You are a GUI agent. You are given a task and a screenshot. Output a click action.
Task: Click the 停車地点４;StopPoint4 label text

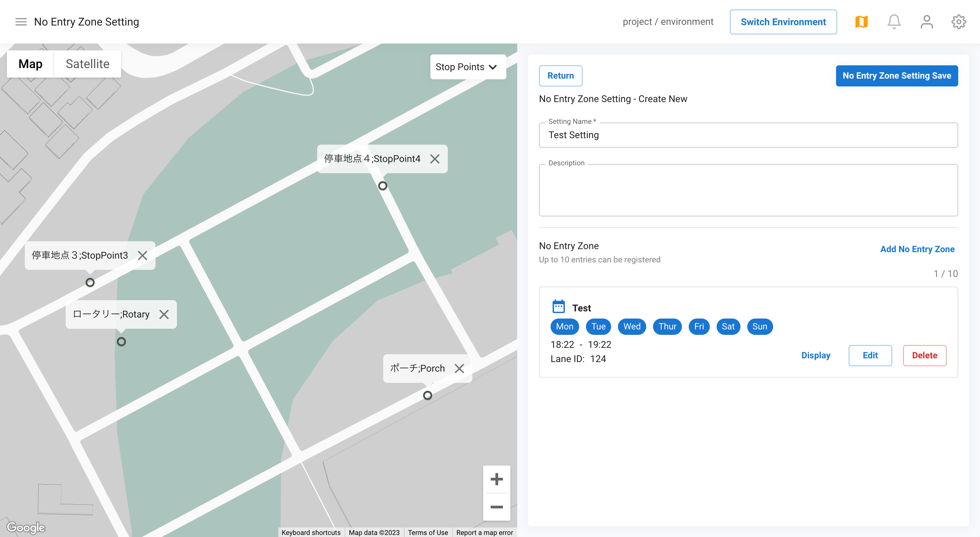(x=372, y=159)
